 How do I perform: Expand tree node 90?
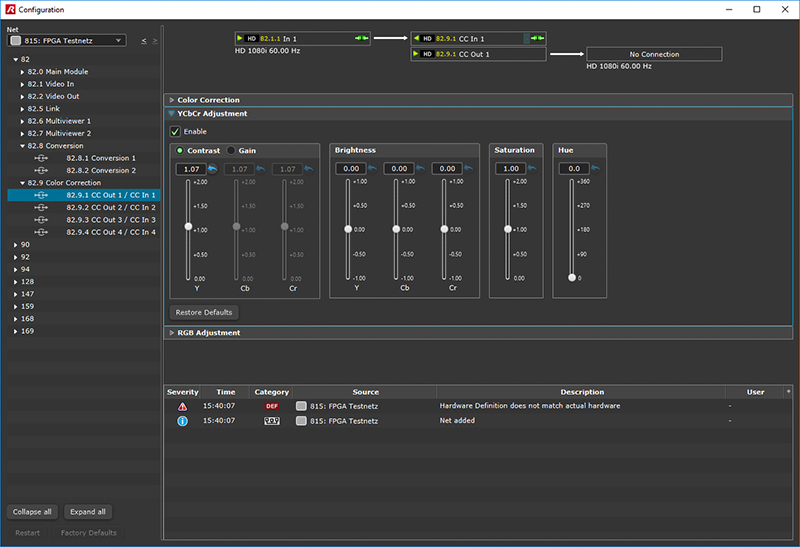(x=16, y=245)
